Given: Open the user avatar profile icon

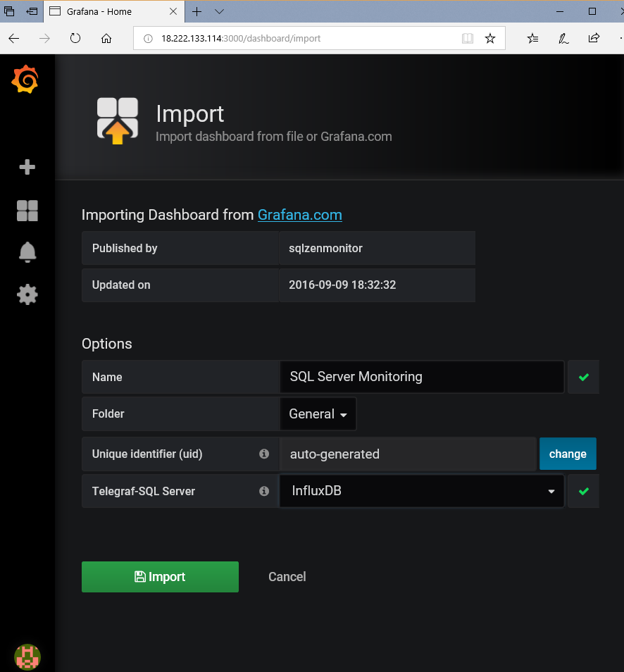Looking at the screenshot, I should coord(27,657).
